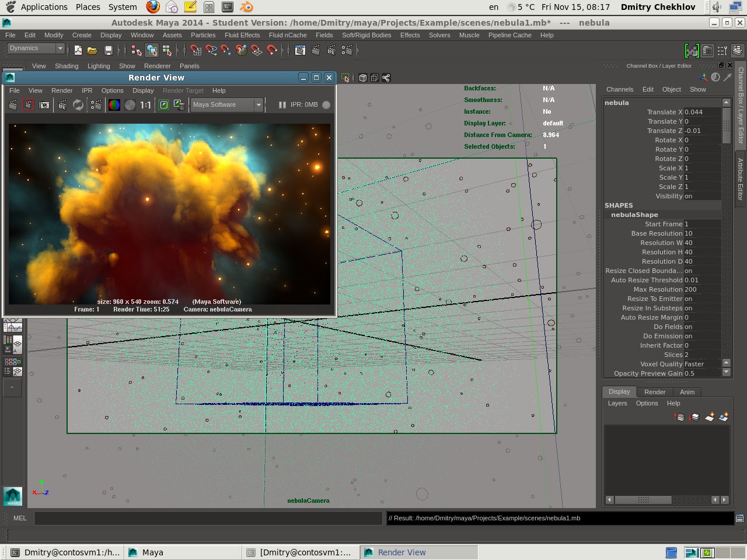Create new empty display layer icon

click(709, 417)
